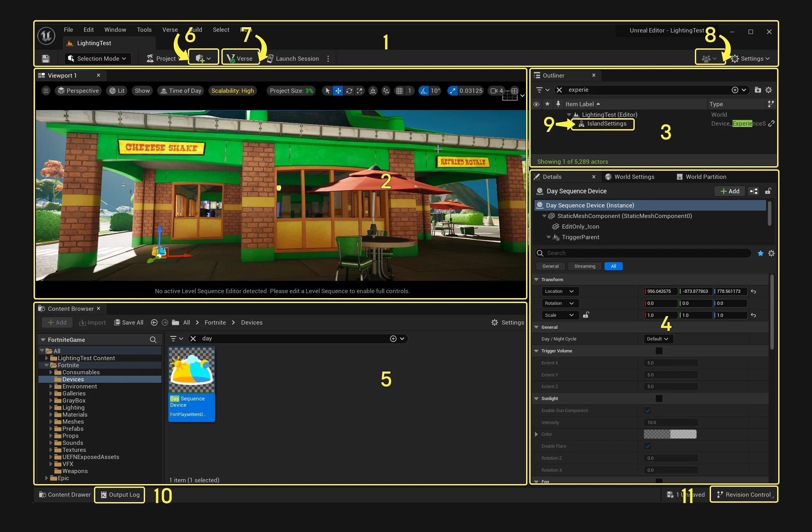Open the Selection Mode dropdown
This screenshot has width=812, height=532.
(x=97, y=59)
